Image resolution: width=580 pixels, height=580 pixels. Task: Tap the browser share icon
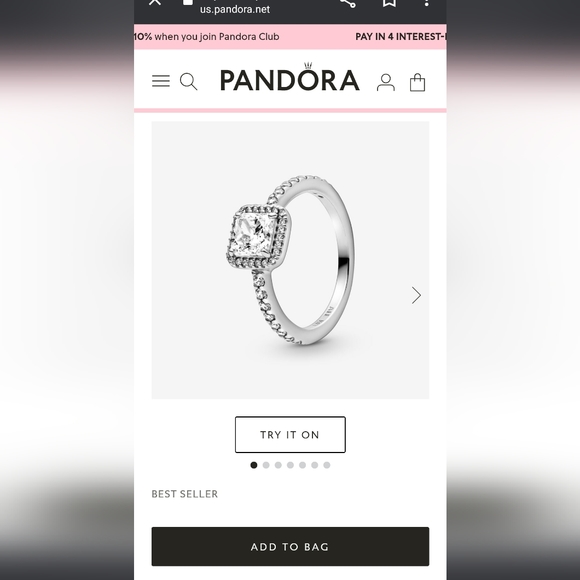pos(348,3)
